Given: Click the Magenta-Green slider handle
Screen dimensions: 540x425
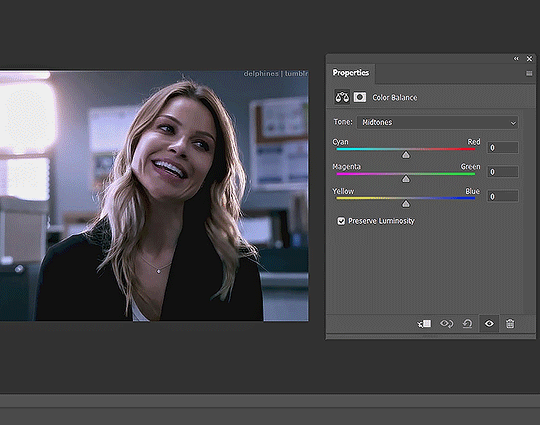Looking at the screenshot, I should tap(406, 179).
